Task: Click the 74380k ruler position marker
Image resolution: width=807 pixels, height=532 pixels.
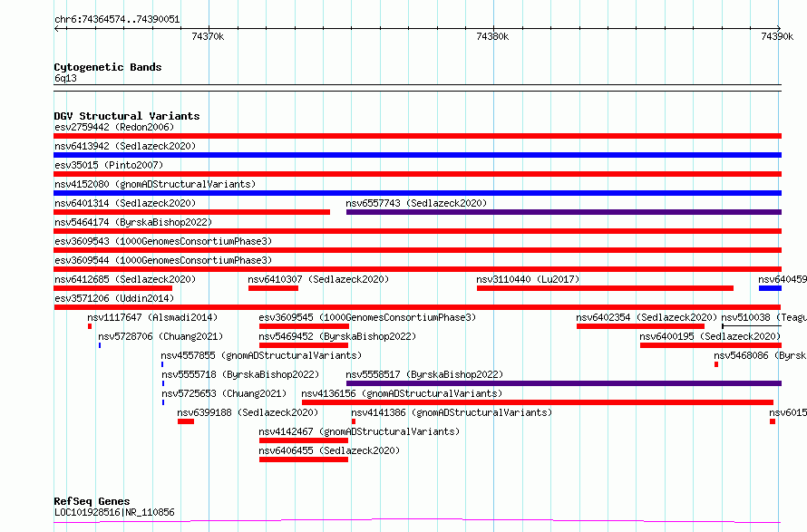Action: tap(492, 36)
